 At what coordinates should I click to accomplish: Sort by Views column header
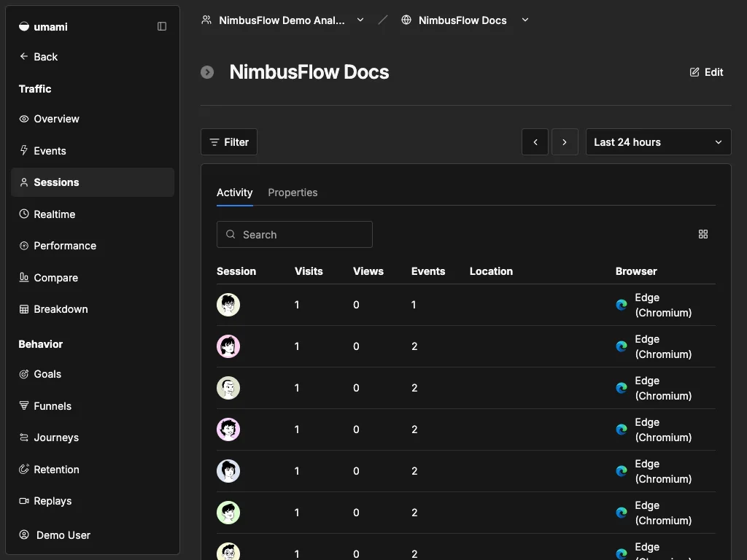[368, 271]
